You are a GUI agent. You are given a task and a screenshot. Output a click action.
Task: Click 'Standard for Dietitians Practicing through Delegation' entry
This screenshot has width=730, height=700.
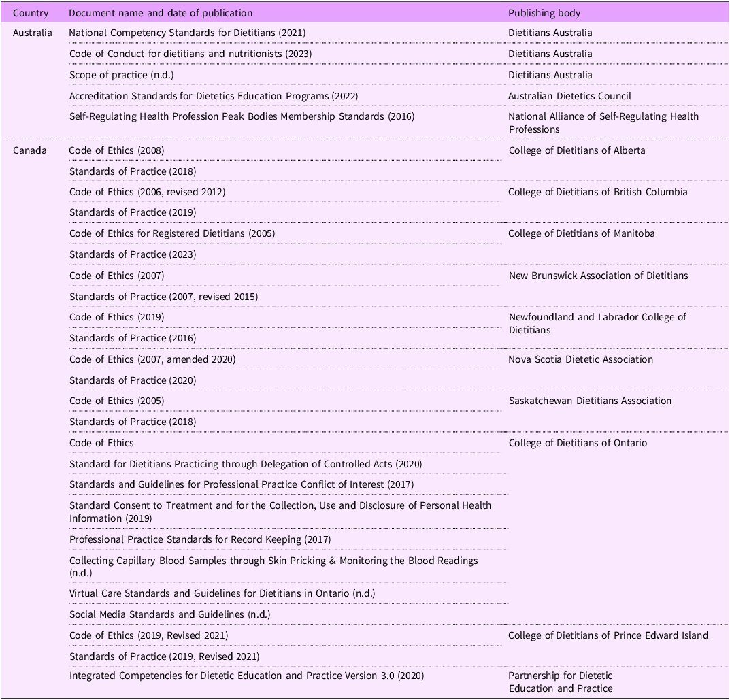tap(246, 464)
